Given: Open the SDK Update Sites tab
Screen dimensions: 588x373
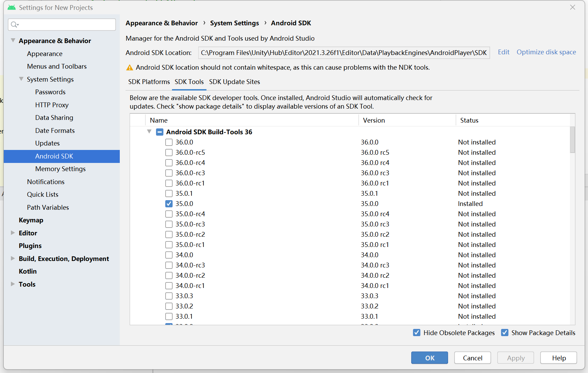Looking at the screenshot, I should click(x=234, y=82).
